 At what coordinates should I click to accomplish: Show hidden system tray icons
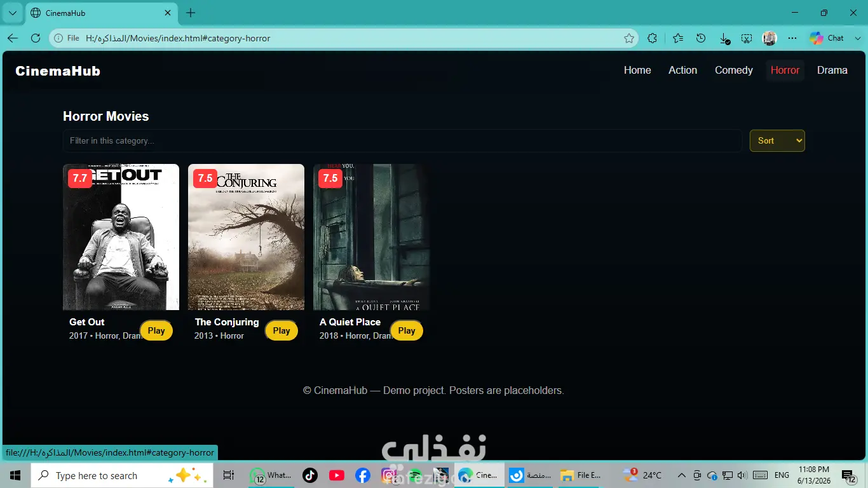click(682, 475)
